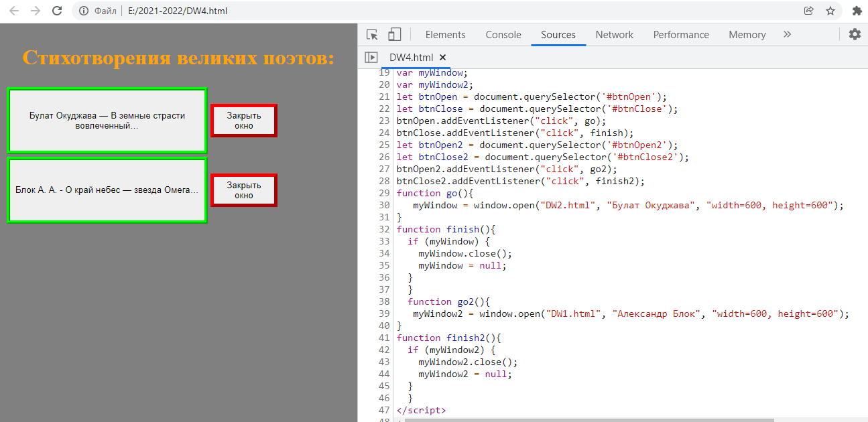The image size is (868, 422).
Task: Expand more DevTools tabs chevron
Action: tap(787, 35)
